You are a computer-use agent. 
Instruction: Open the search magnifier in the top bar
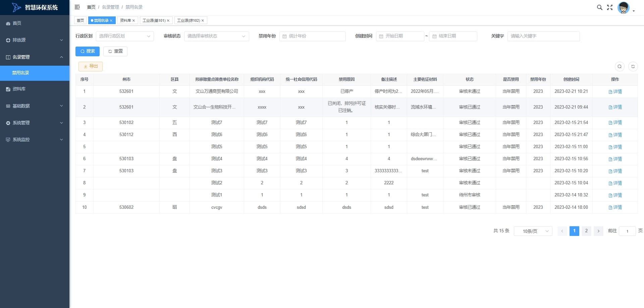click(x=599, y=7)
